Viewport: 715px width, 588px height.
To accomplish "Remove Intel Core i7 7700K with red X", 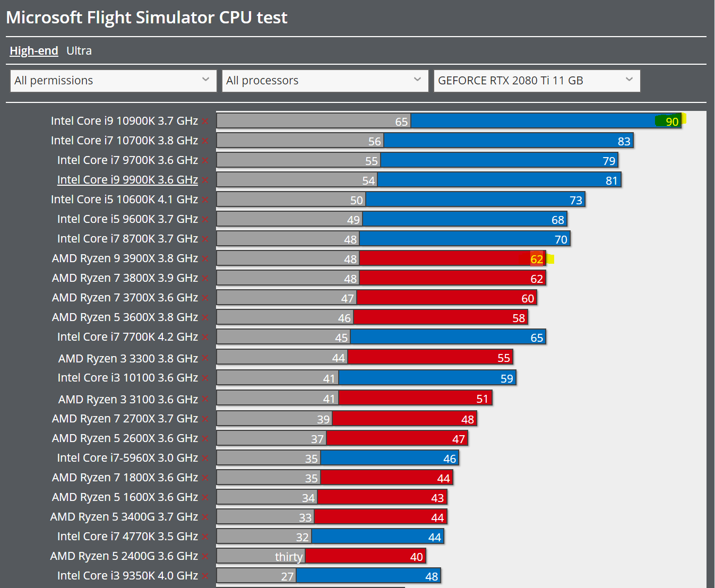I will click(x=205, y=338).
